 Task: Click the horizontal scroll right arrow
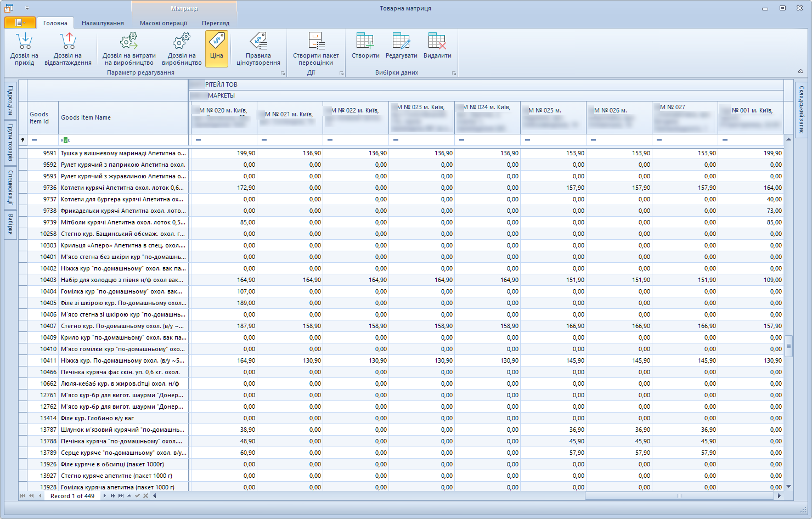click(779, 496)
